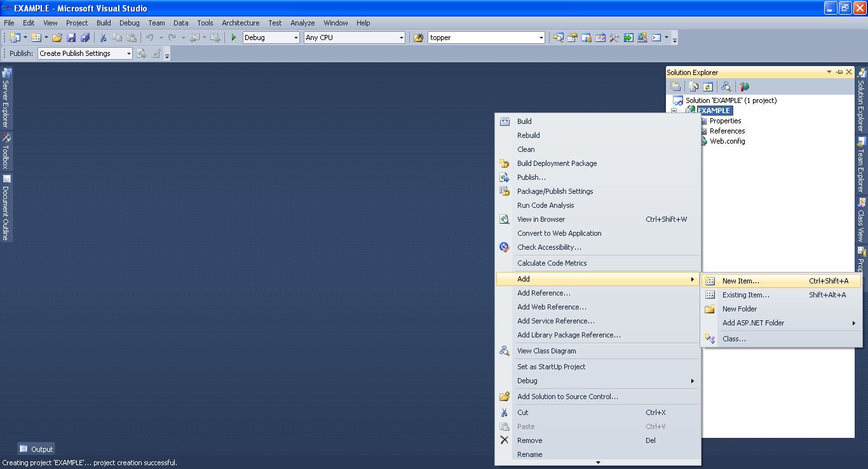Open a file using the folder toolbar icon

tap(57, 37)
